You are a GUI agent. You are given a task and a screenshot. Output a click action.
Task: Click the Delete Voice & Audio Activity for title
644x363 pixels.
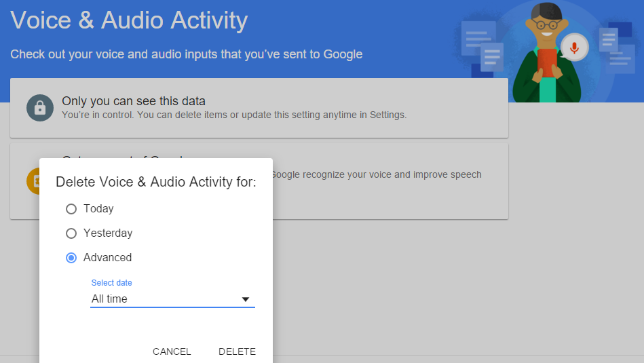(x=155, y=182)
